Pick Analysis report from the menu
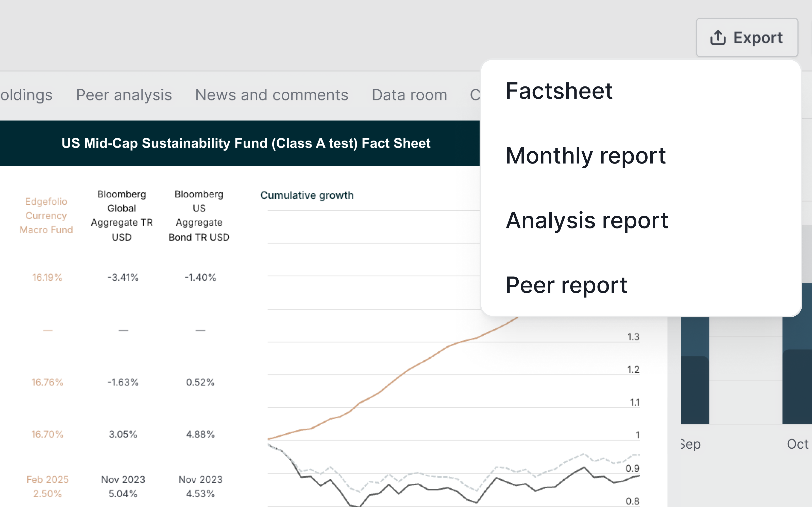Screen dimensions: 812x507 point(587,220)
